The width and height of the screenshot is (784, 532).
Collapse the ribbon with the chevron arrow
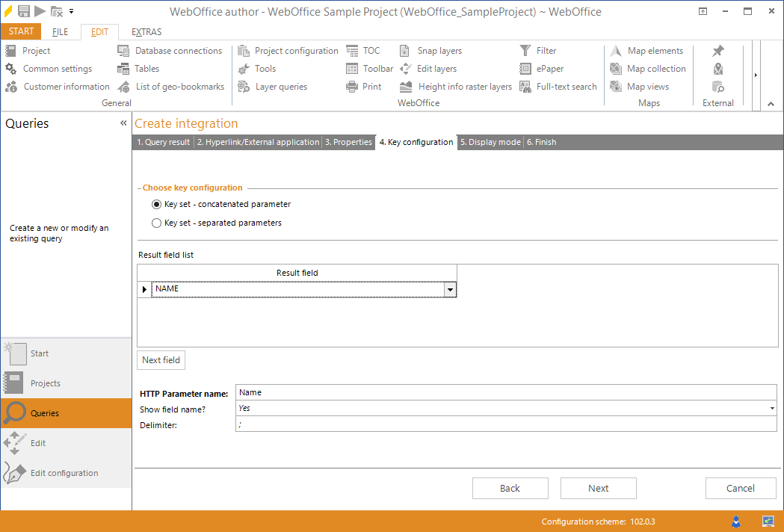(x=771, y=105)
